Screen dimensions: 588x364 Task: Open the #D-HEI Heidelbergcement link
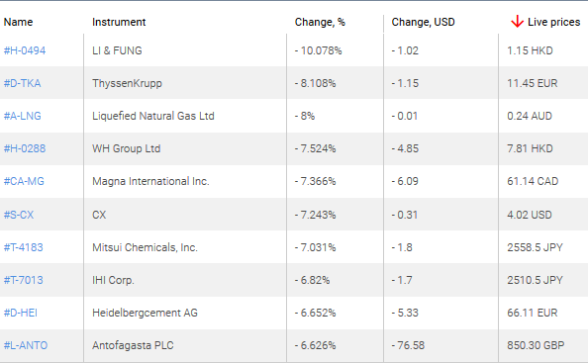20,313
